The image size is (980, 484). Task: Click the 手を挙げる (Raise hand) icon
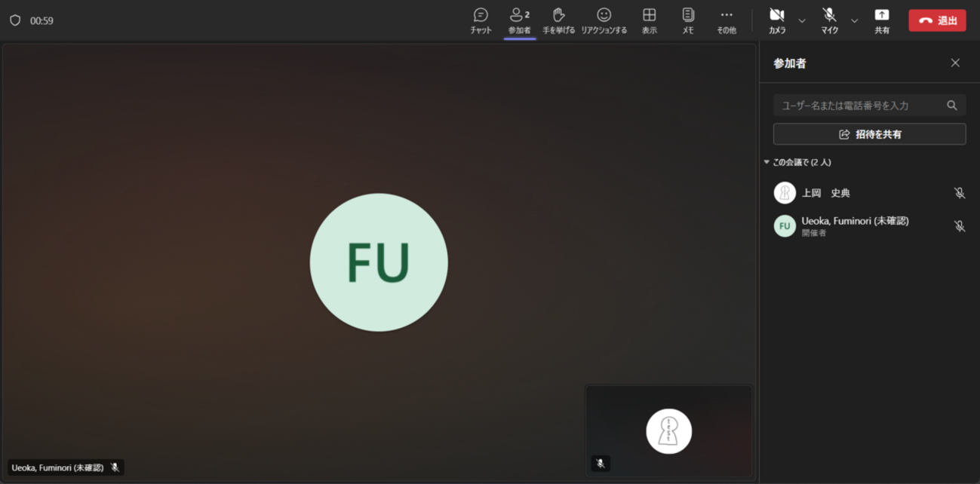[559, 20]
